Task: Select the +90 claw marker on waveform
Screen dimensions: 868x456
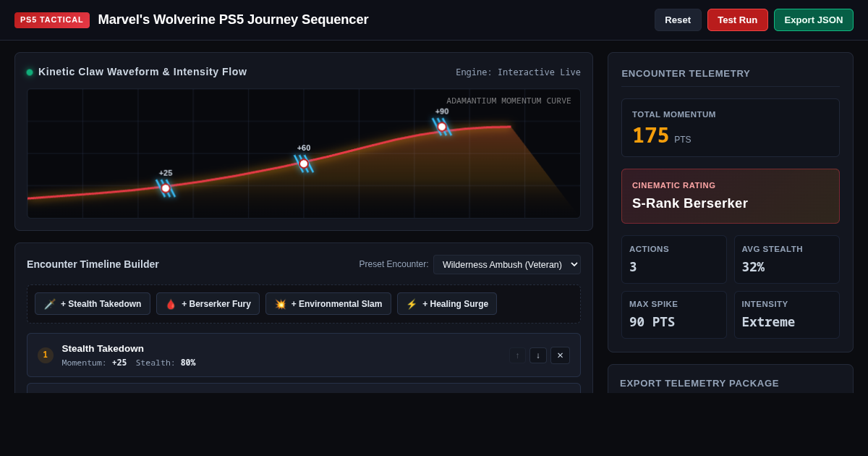Action: pyautogui.click(x=442, y=127)
